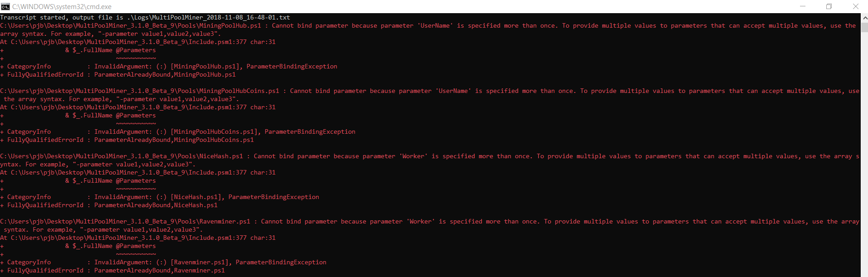Click the FullyQualifiedErrorId line for NiceHash.ps1
Image resolution: width=868 pixels, height=277 pixels.
click(109, 205)
